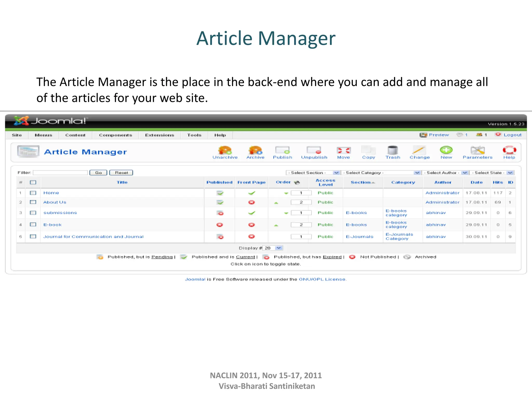532x399 pixels.
Task: Click the save order icon
Action: coord(297,182)
